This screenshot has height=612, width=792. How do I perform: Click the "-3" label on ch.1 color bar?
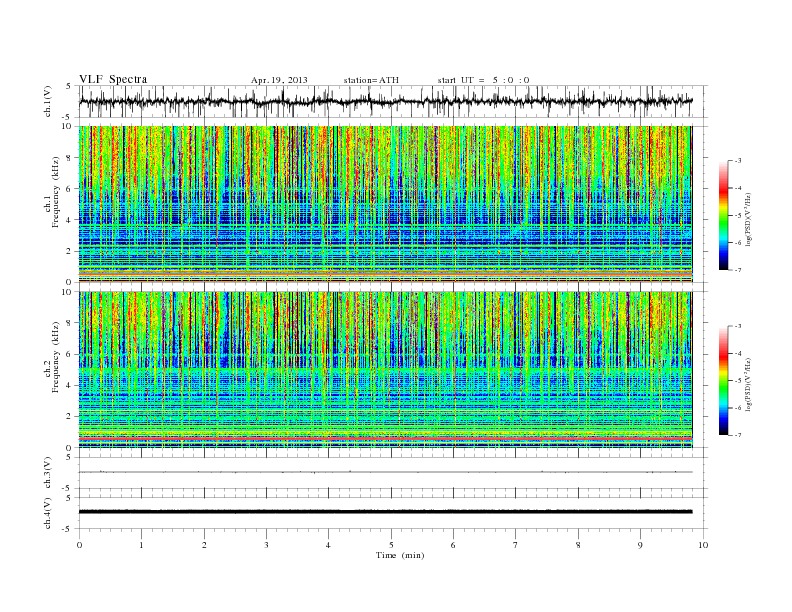pyautogui.click(x=737, y=161)
